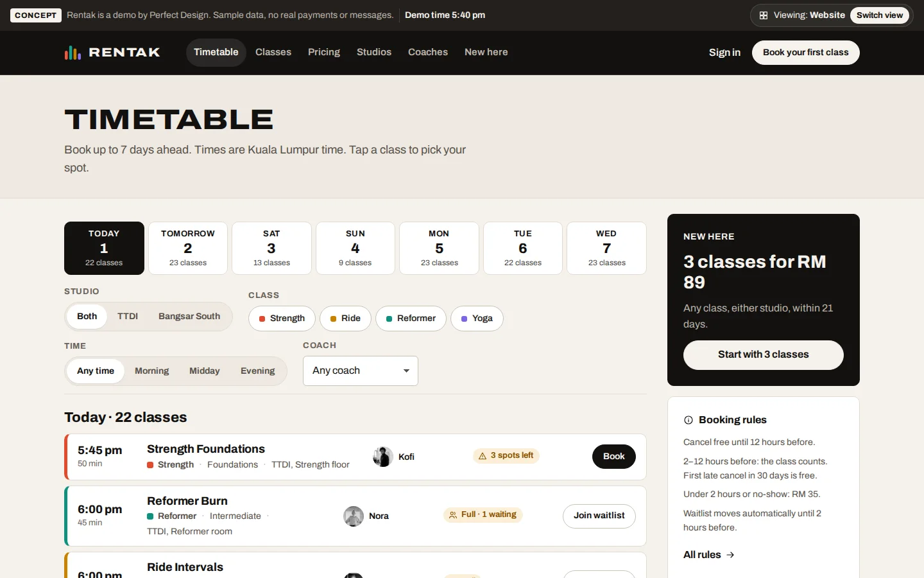Filter classes by Evening time
This screenshot has height=578, width=924.
pos(258,371)
